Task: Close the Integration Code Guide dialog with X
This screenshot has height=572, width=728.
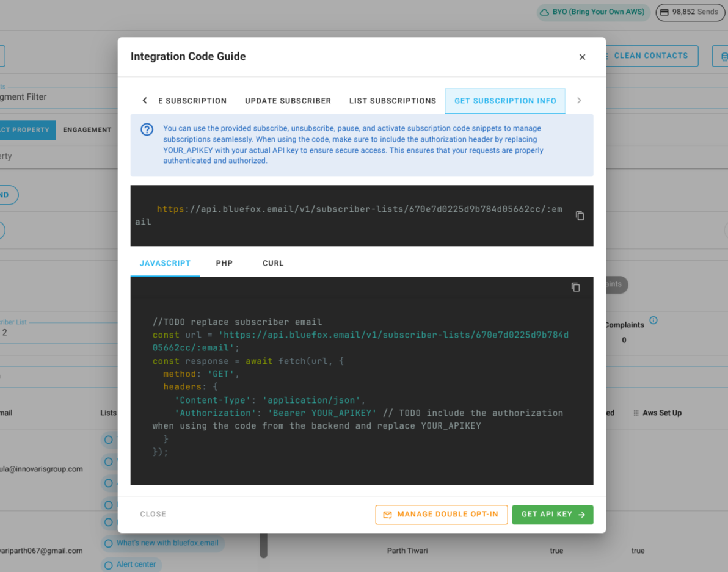Action: coord(582,57)
